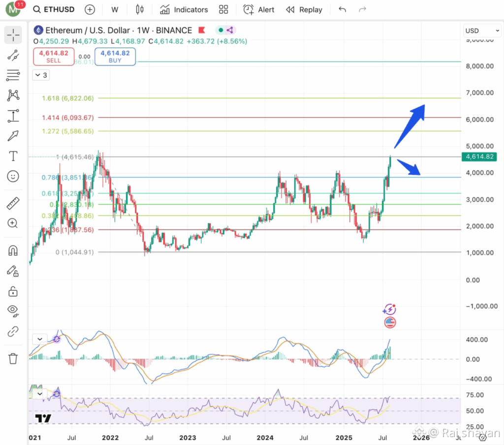Click the purple indicator marker in MACD pane

coord(57,339)
